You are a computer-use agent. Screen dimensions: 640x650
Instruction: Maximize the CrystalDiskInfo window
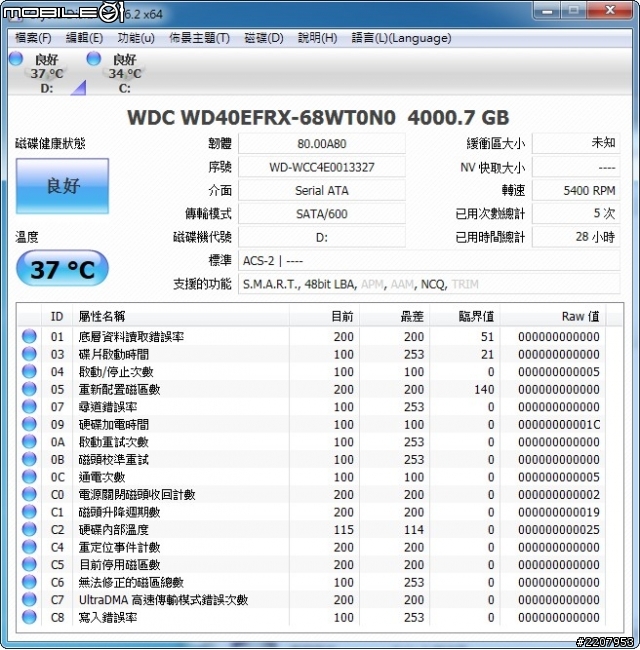(x=574, y=11)
